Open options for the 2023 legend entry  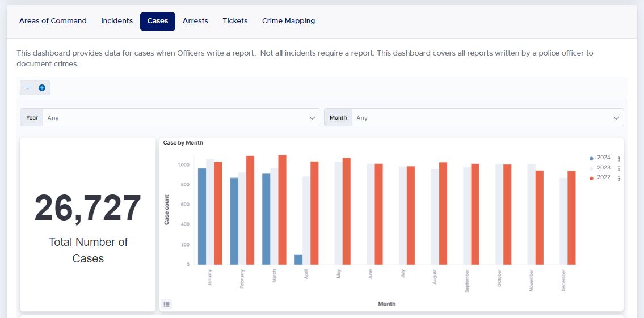pos(620,168)
